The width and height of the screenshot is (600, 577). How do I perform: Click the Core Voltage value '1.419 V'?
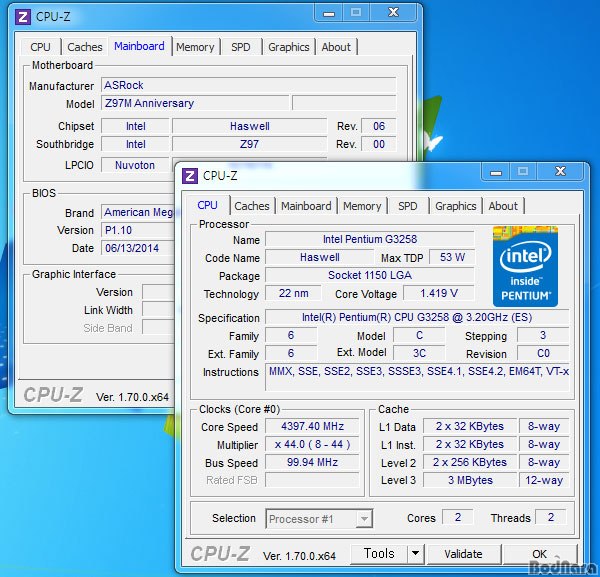click(x=439, y=293)
